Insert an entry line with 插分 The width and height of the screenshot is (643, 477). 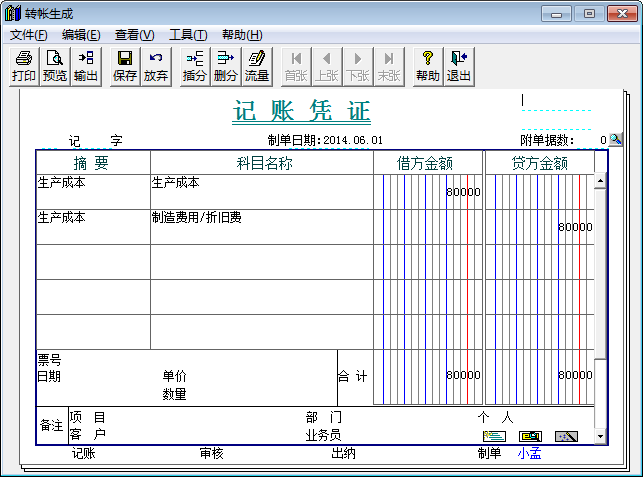tap(194, 66)
